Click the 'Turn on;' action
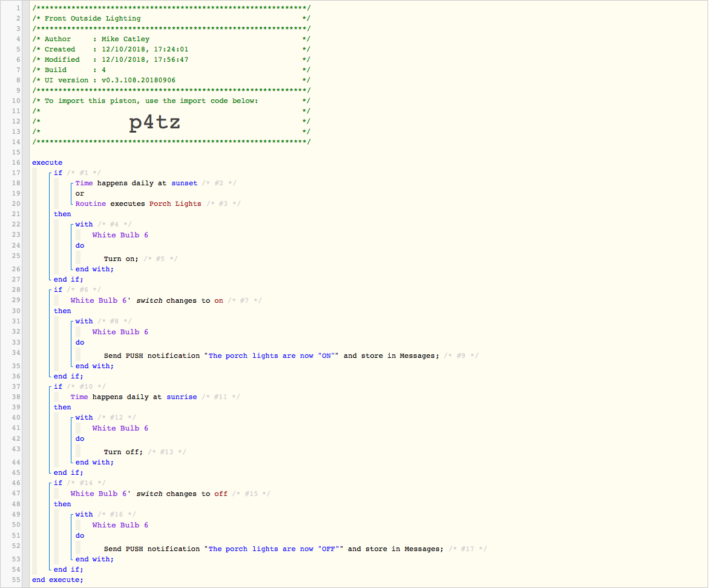The width and height of the screenshot is (713, 588). (121, 259)
